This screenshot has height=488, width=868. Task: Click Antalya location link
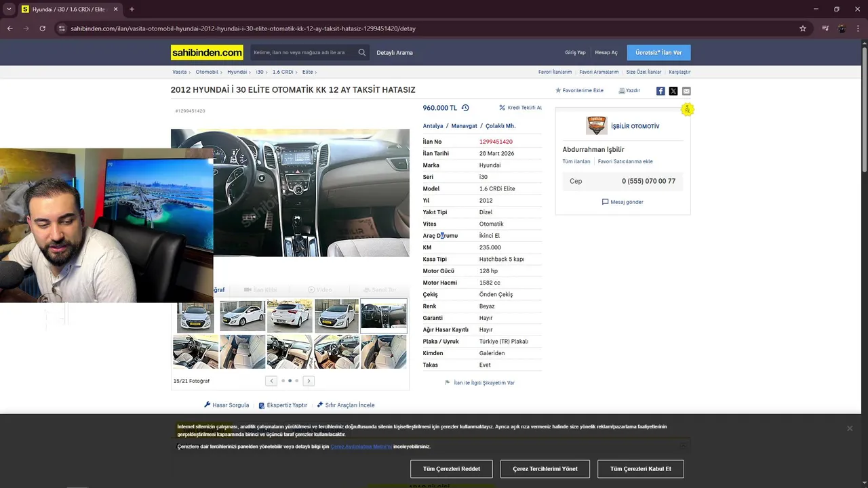tap(433, 126)
